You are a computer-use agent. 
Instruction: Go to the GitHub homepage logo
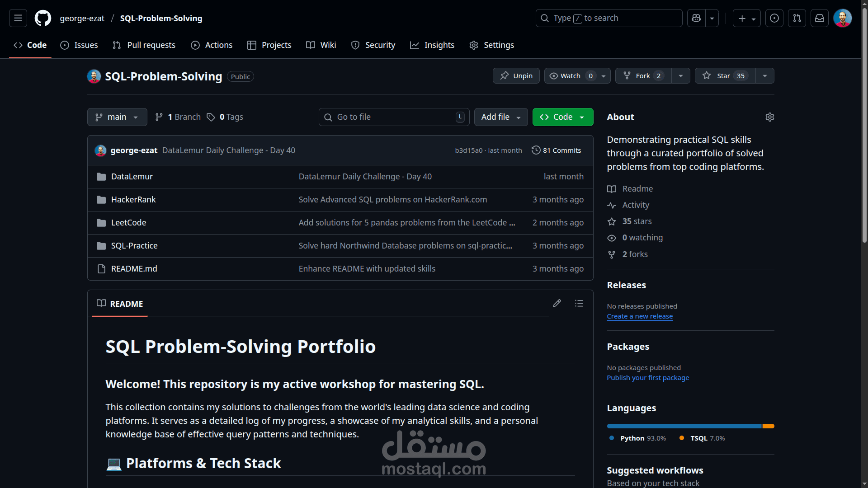(x=43, y=18)
